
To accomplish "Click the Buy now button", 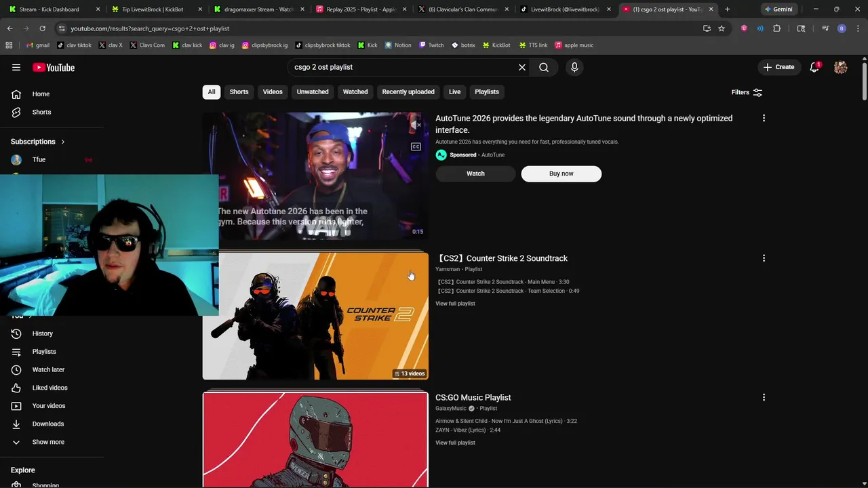I will 561,174.
